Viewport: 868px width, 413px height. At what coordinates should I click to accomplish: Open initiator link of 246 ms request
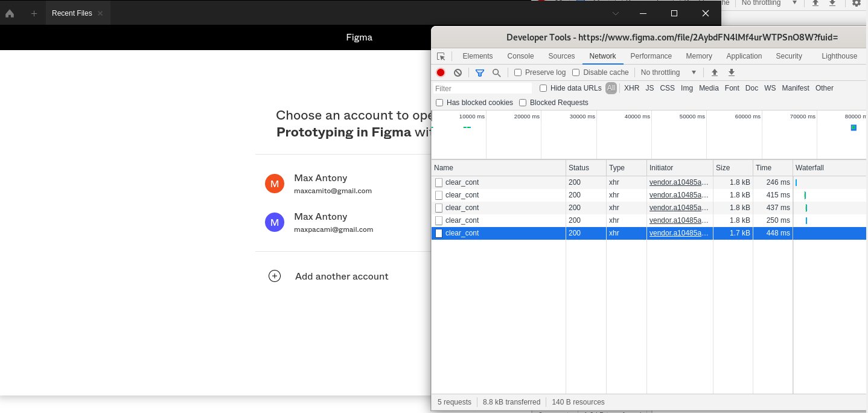[x=679, y=182]
